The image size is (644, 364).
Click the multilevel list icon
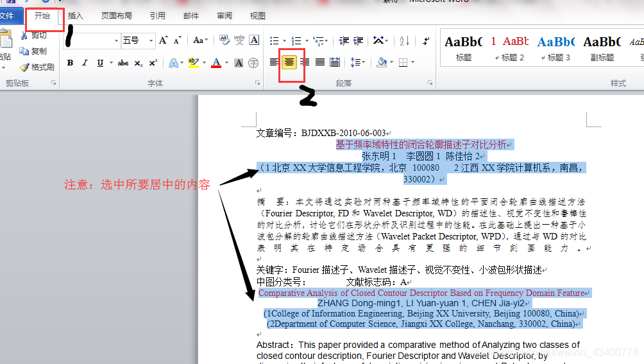(x=318, y=40)
